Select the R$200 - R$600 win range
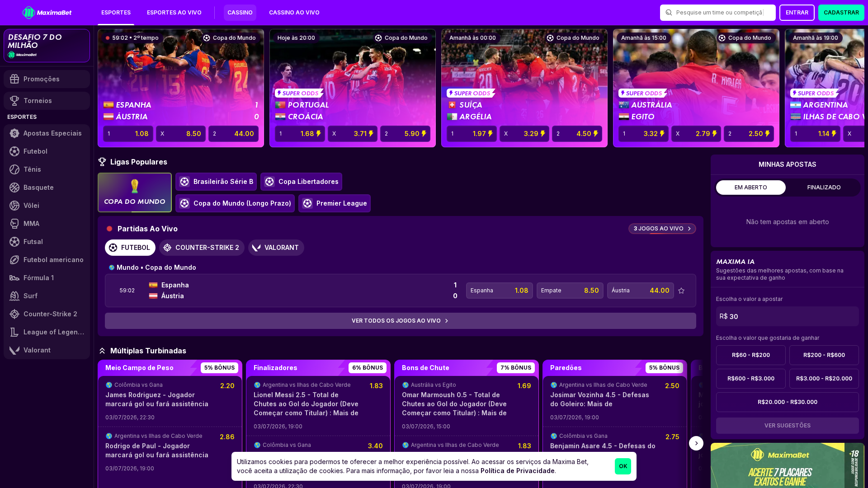The width and height of the screenshot is (868, 488). (x=824, y=355)
